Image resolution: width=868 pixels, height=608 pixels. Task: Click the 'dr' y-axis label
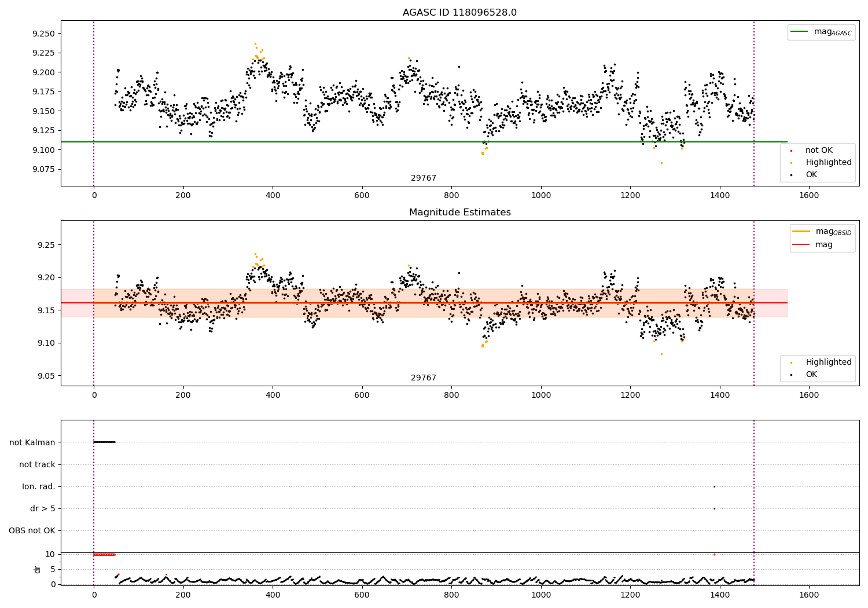(x=38, y=569)
